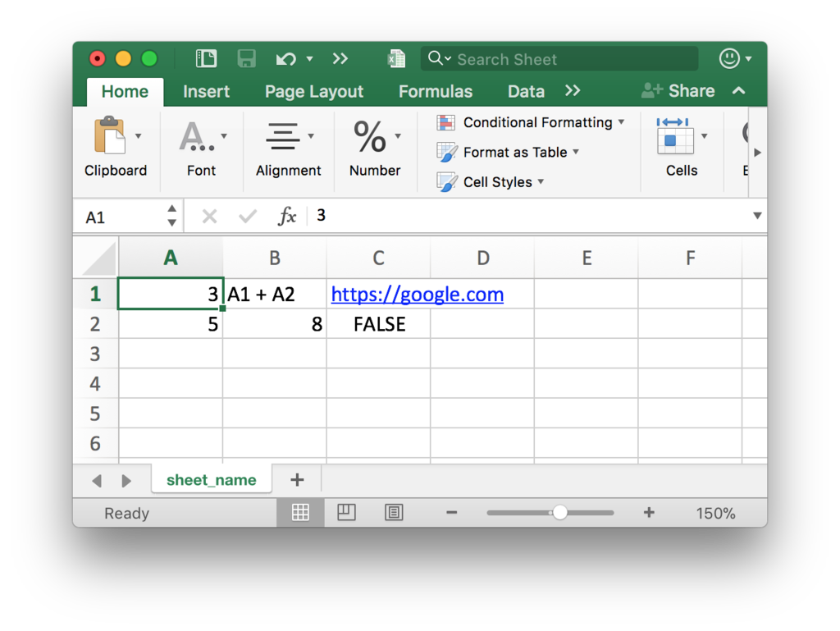Viewport: 840px width, 631px height.
Task: Open the smiley feedback menu
Action: click(735, 58)
